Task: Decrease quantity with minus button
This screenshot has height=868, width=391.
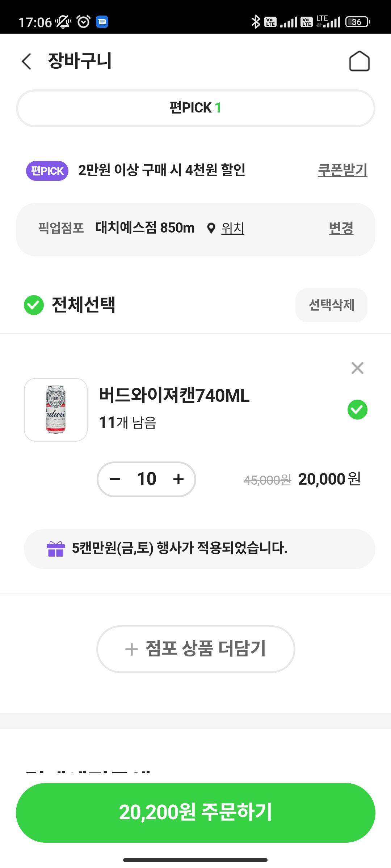Action: (115, 479)
